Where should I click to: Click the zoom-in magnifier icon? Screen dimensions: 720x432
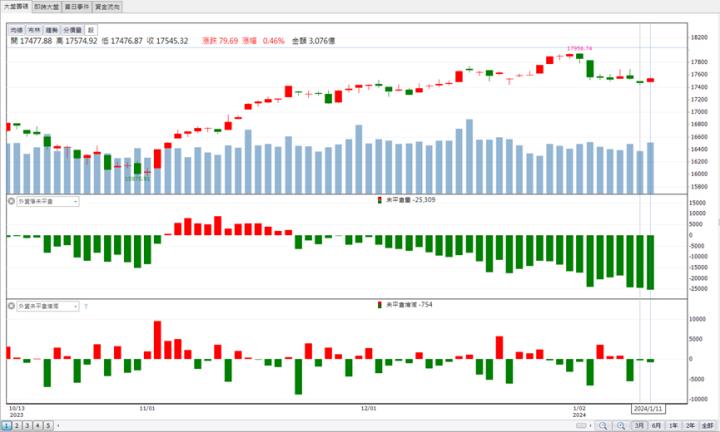pos(621,426)
